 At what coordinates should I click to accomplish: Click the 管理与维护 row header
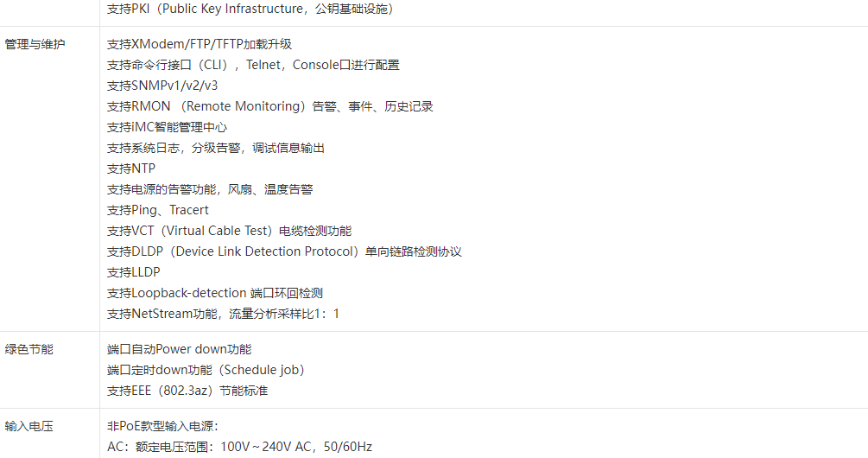point(35,44)
